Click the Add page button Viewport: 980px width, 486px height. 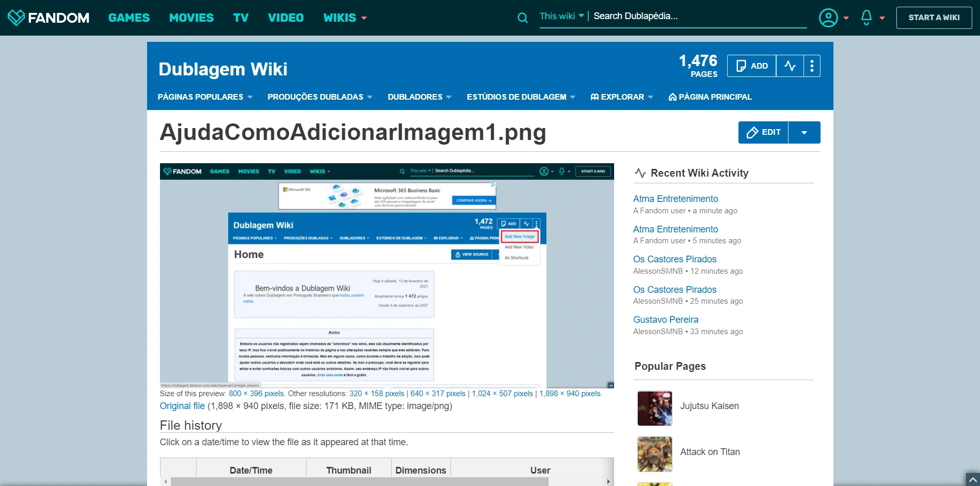click(x=752, y=66)
